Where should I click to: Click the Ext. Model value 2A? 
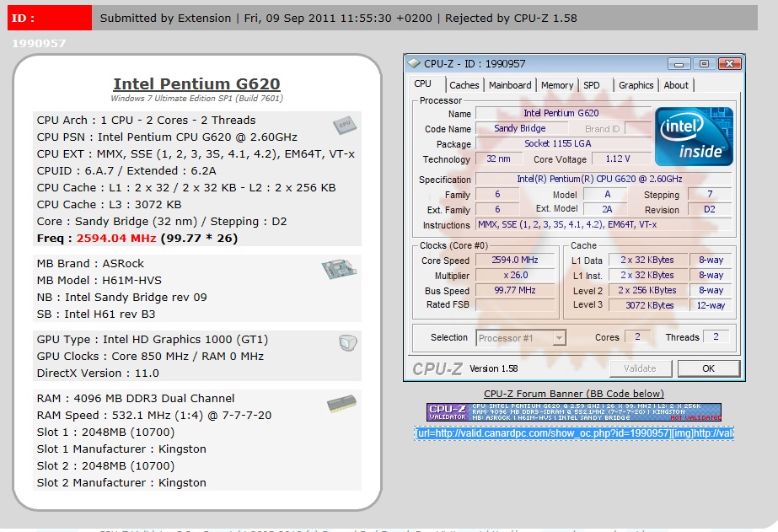pyautogui.click(x=606, y=209)
